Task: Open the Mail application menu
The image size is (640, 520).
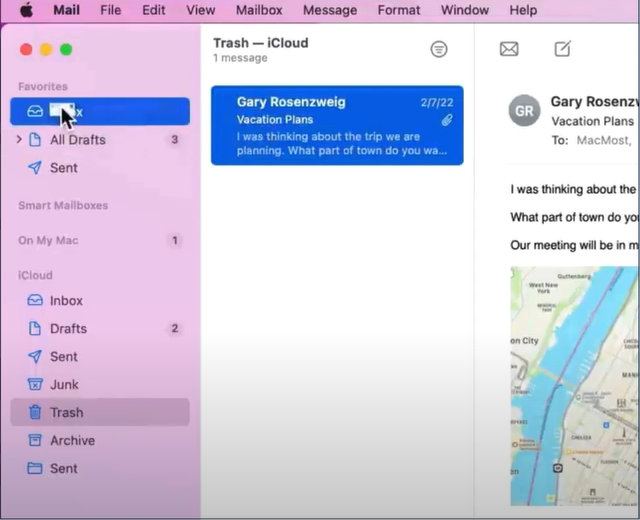Action: 67,10
